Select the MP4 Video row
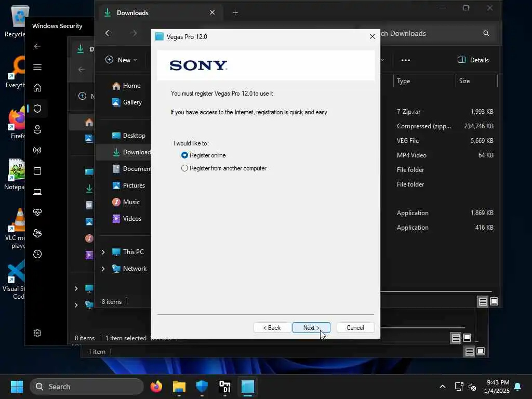The image size is (532, 399). (x=441, y=155)
